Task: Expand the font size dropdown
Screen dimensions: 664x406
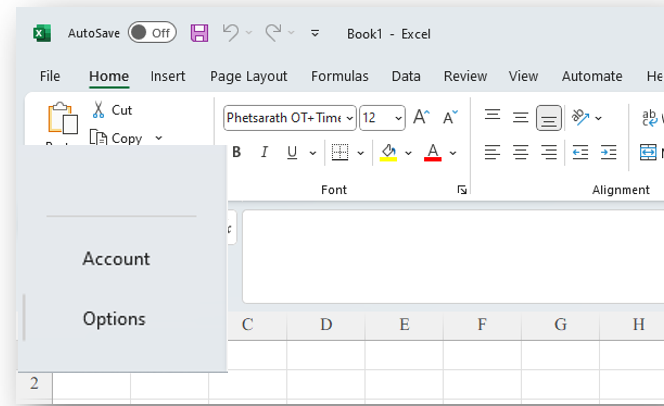Action: pyautogui.click(x=399, y=118)
